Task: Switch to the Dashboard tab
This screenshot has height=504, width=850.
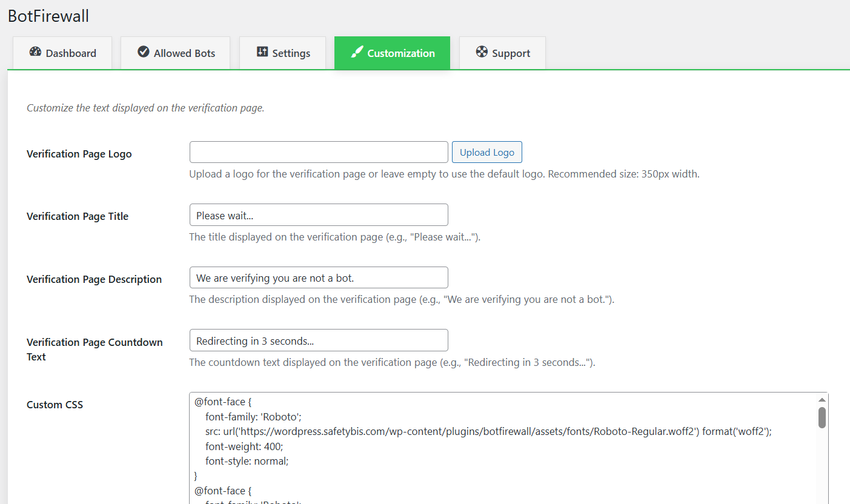Action: tap(62, 53)
